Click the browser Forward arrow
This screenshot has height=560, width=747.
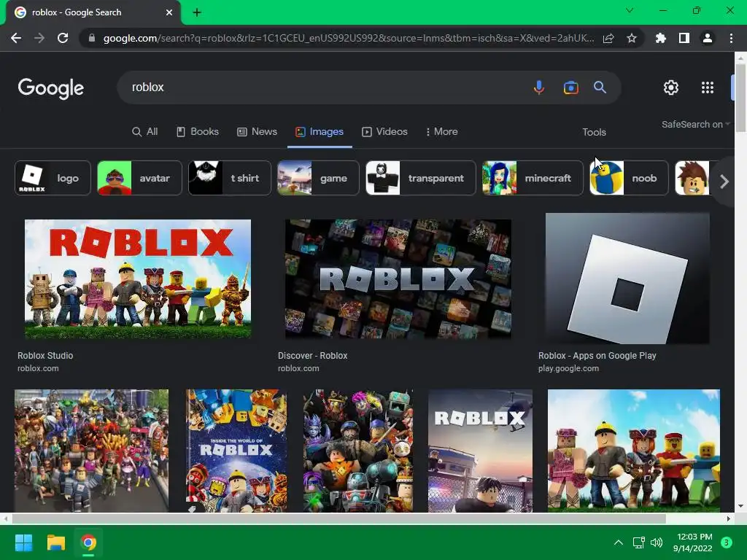(39, 38)
